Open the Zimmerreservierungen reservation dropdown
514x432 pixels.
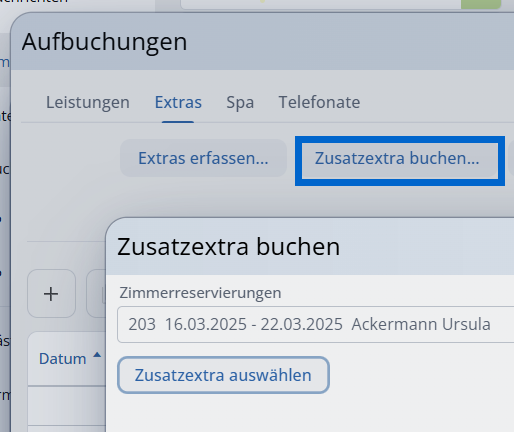click(x=315, y=324)
